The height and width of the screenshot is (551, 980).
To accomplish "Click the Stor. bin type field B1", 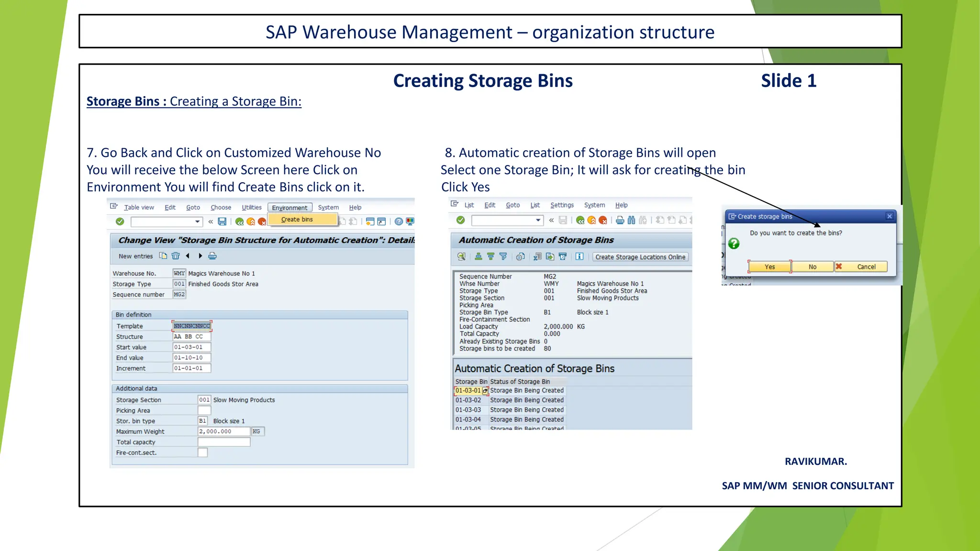I will click(202, 421).
